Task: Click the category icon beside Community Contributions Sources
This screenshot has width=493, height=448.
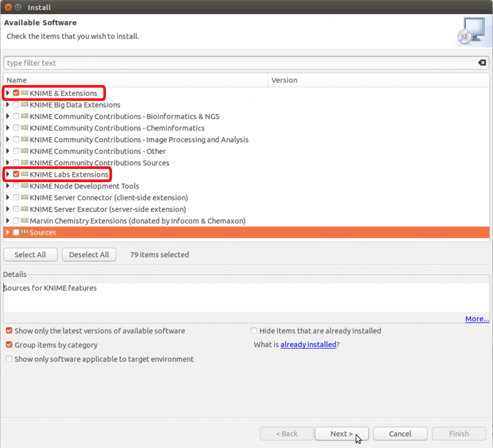Action: (25, 163)
